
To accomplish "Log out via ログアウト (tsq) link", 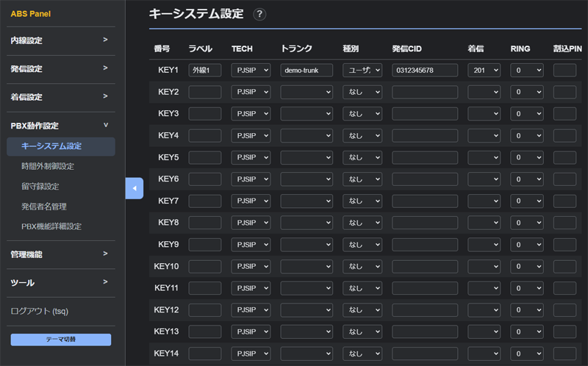I will (39, 311).
